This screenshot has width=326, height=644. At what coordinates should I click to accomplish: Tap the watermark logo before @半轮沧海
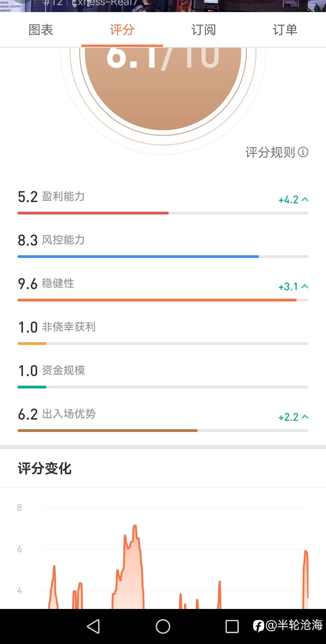click(259, 626)
